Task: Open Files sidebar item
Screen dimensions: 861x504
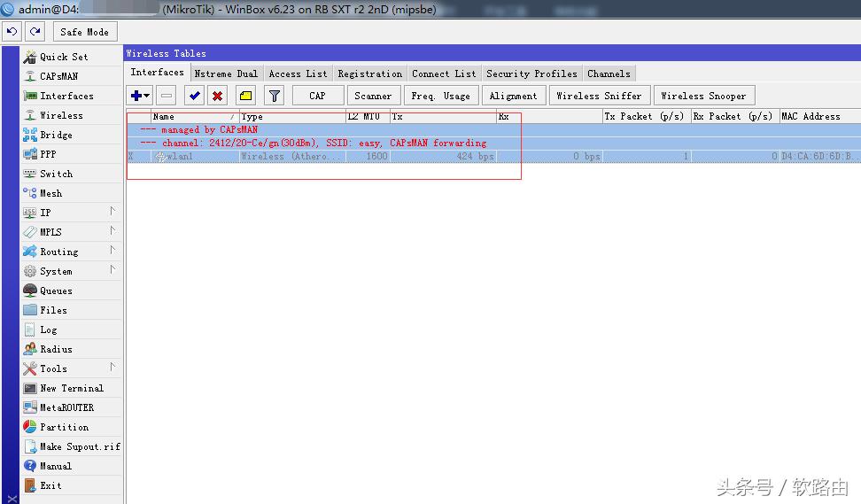Action: [72, 310]
